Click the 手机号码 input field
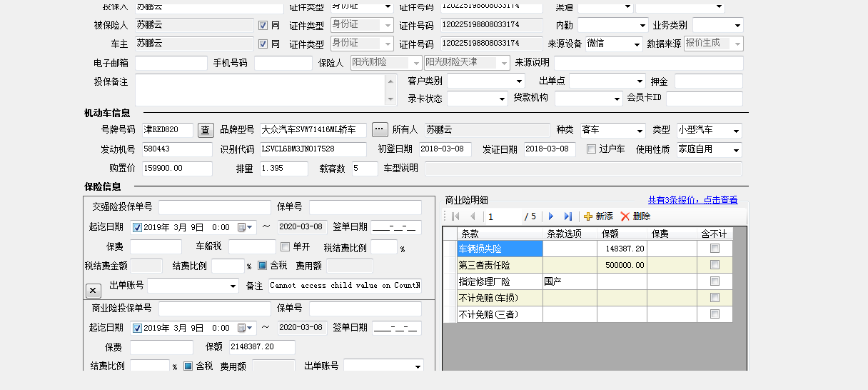The image size is (868, 390). [283, 63]
